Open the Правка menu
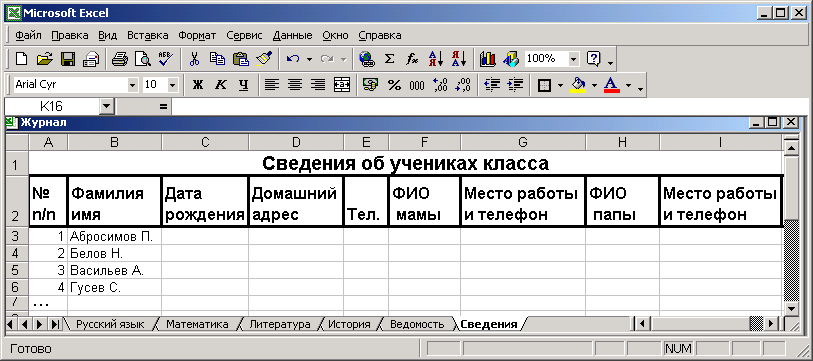 click(x=70, y=35)
